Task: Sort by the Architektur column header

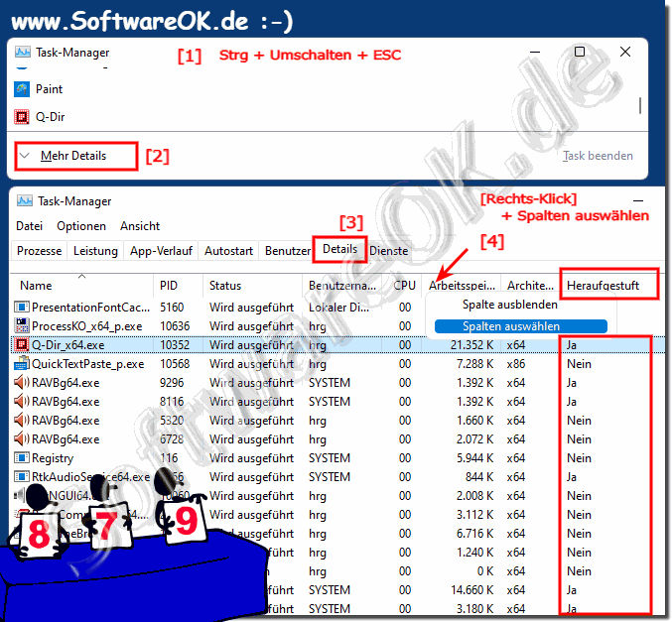Action: coord(530,286)
